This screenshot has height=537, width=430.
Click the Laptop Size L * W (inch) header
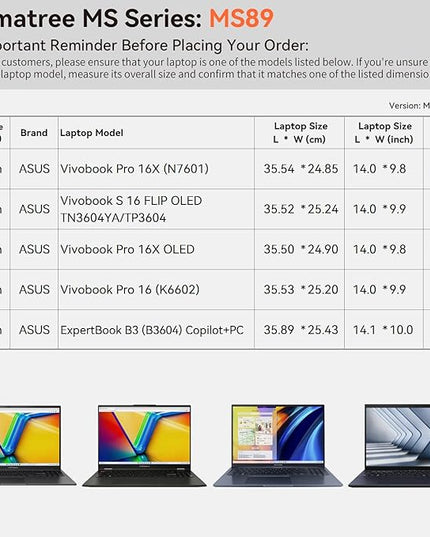pos(384,133)
